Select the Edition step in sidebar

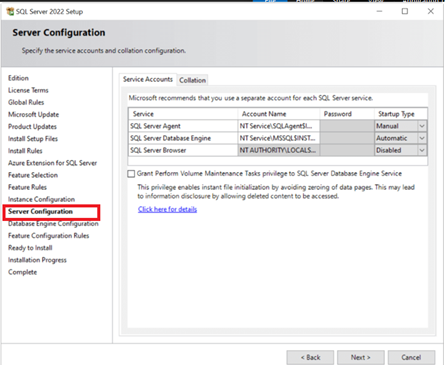click(18, 78)
